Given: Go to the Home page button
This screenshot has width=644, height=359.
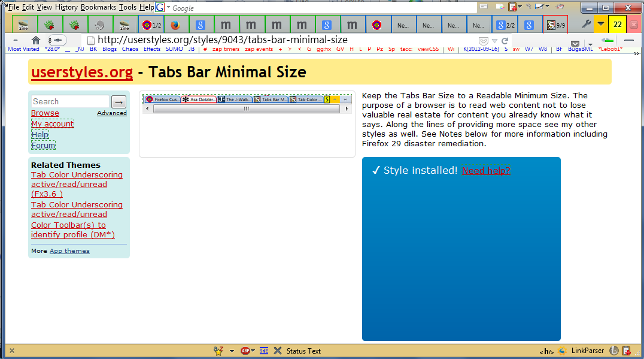Looking at the screenshot, I should pyautogui.click(x=36, y=40).
